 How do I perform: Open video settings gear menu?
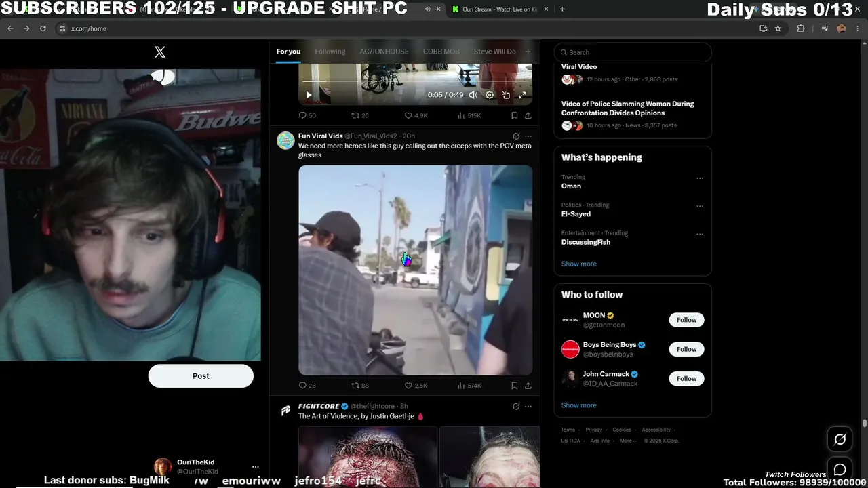point(490,95)
